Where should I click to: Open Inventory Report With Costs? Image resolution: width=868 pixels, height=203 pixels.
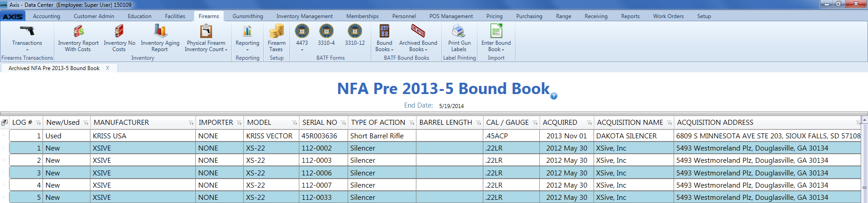click(78, 38)
